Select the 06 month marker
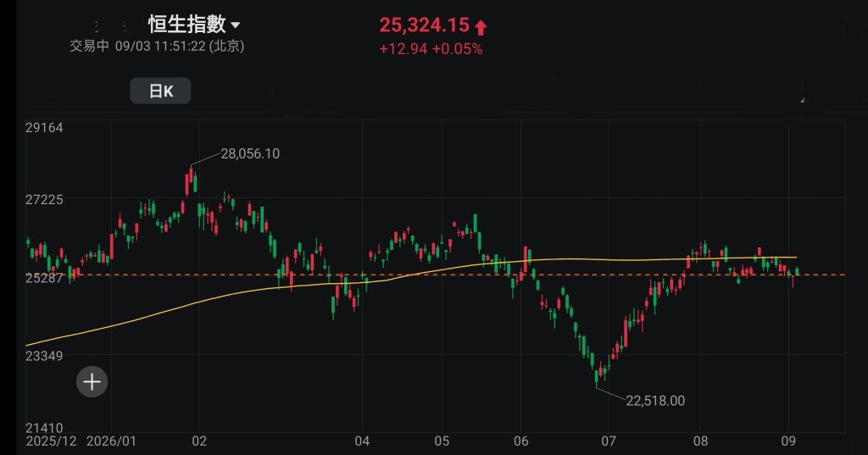The image size is (868, 455). 521,441
